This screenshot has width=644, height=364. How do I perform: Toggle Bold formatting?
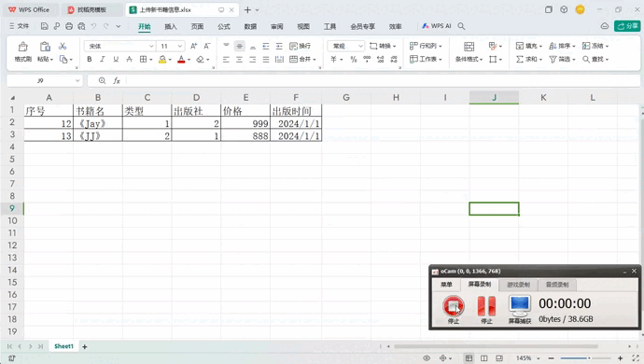pos(89,59)
